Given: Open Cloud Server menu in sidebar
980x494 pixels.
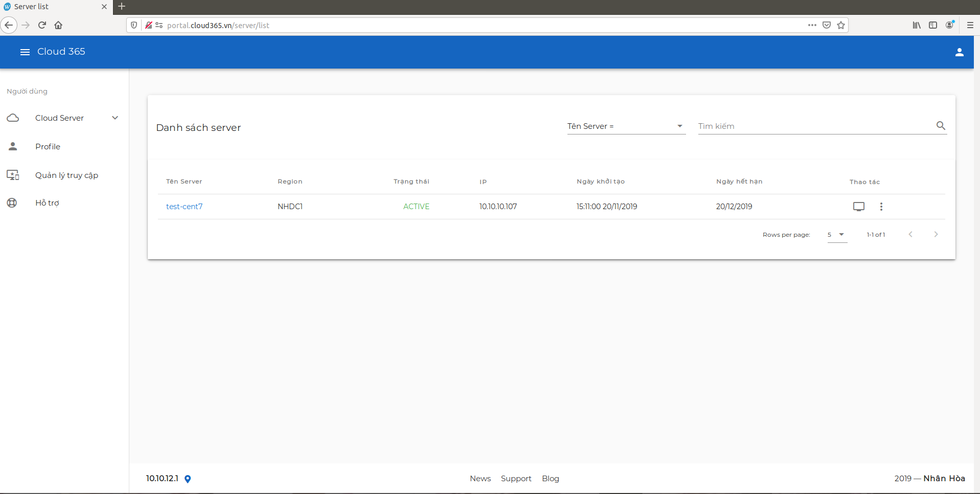Looking at the screenshot, I should click(64, 118).
